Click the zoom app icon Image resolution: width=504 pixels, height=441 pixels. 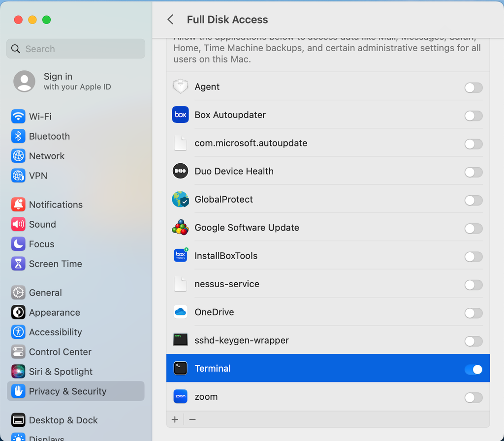click(x=181, y=397)
